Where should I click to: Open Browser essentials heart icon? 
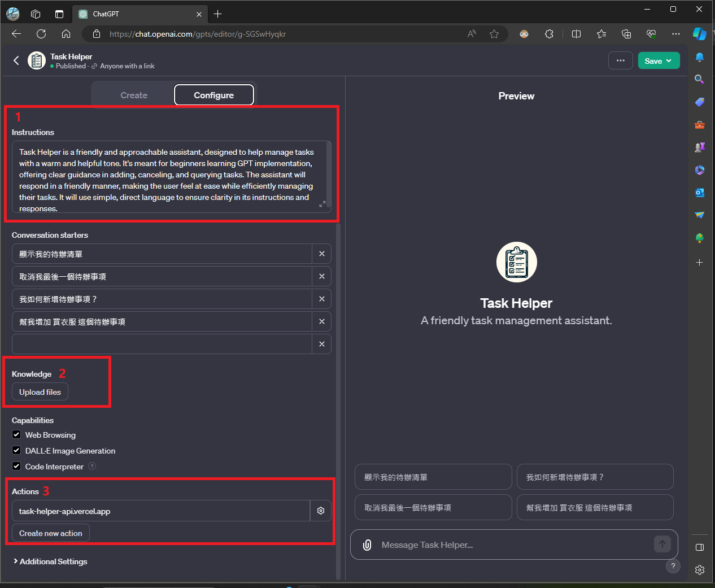tap(651, 34)
